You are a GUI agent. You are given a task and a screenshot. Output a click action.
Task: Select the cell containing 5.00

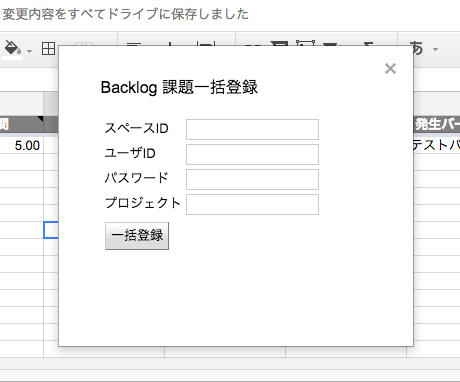(x=22, y=145)
